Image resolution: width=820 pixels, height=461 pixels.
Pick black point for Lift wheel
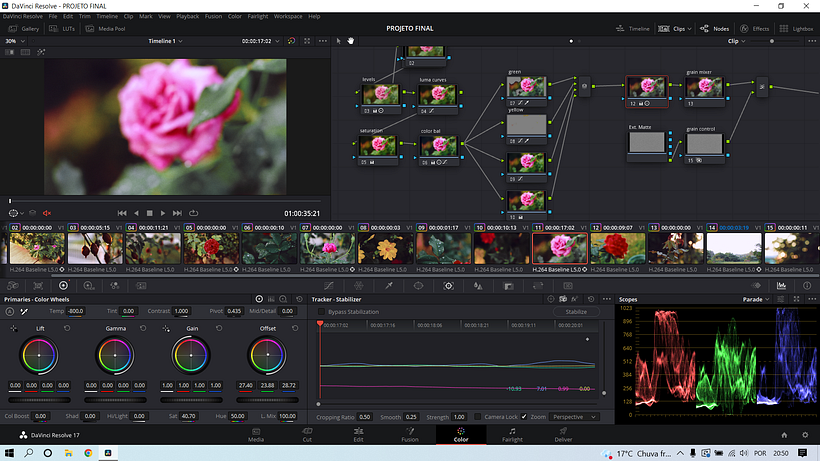14,328
